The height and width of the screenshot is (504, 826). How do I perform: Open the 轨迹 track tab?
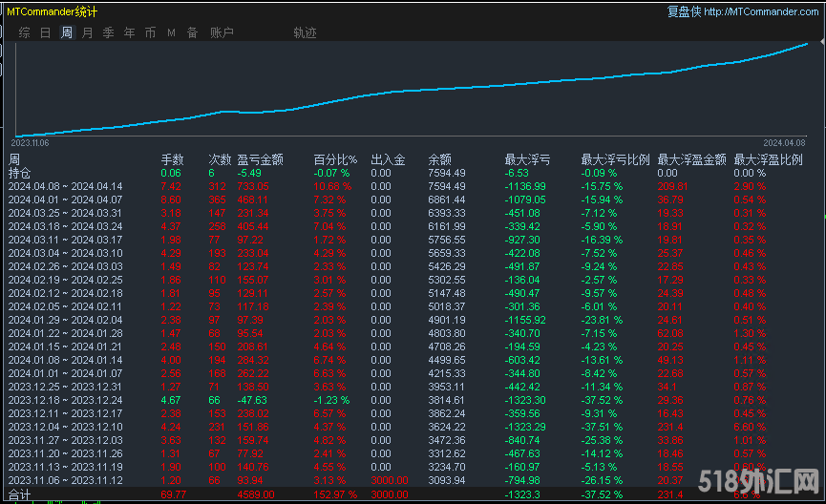305,32
